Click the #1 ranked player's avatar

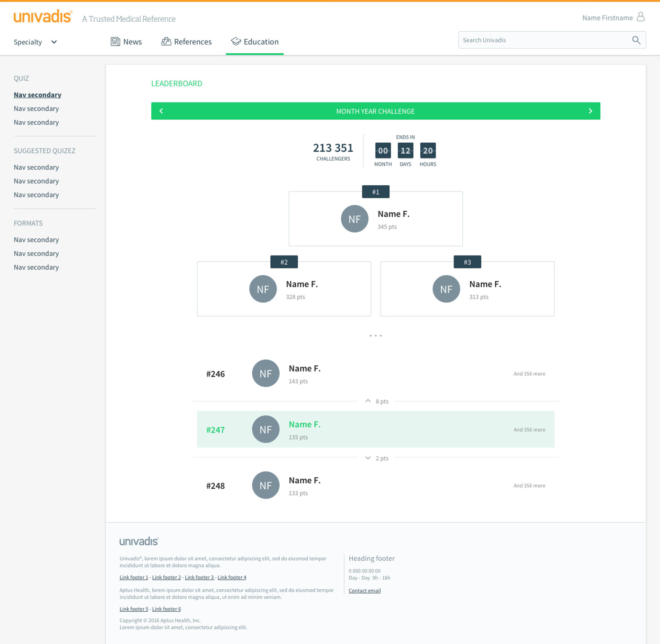coord(354,219)
